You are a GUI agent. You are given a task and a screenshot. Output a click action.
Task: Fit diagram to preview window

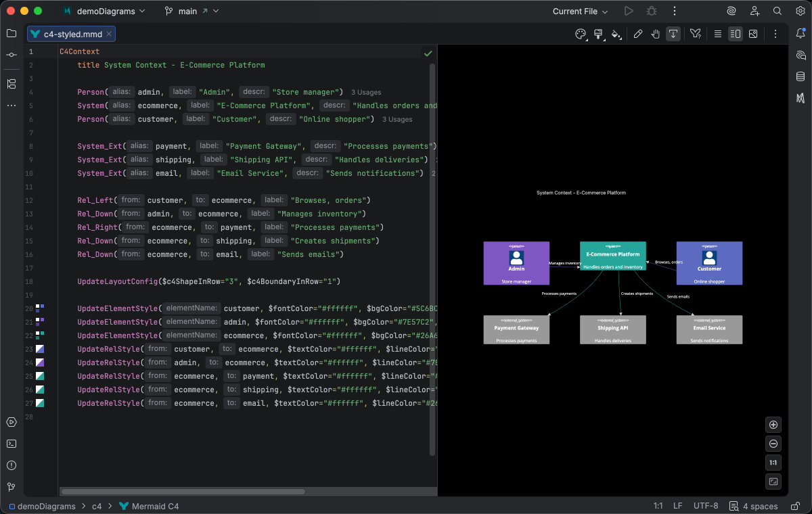pyautogui.click(x=773, y=482)
